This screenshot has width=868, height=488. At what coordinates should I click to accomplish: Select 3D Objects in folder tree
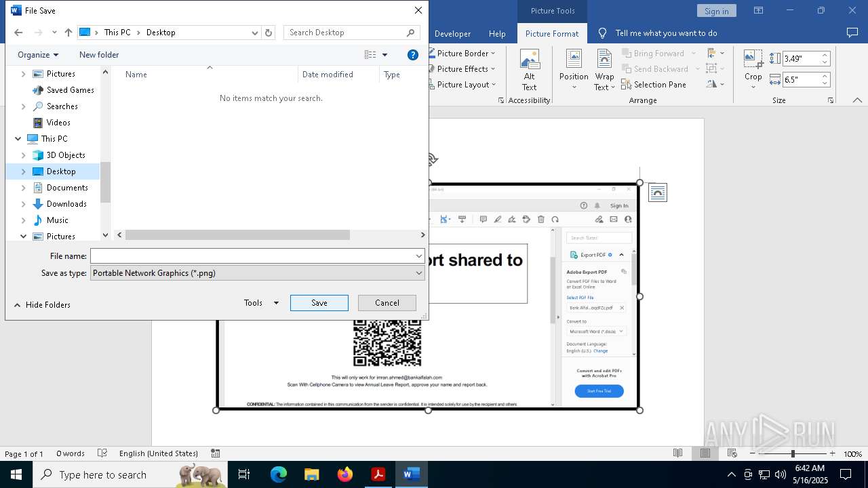point(66,155)
